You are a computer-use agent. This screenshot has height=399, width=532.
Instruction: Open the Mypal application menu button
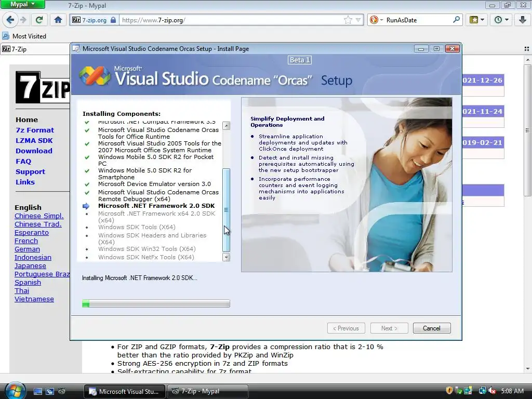(x=22, y=4)
